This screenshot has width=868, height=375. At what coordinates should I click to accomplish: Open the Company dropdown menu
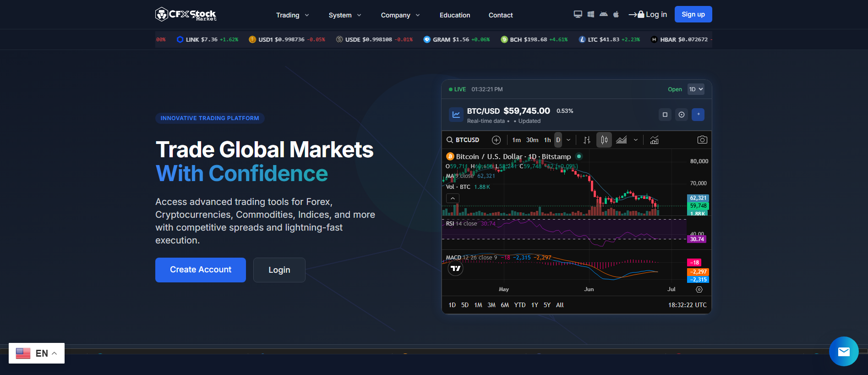(400, 15)
